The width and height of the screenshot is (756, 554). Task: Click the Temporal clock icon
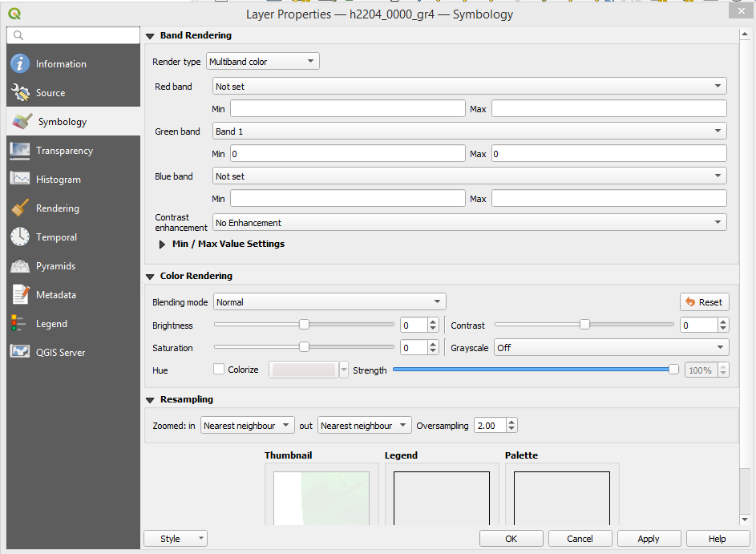coord(20,237)
